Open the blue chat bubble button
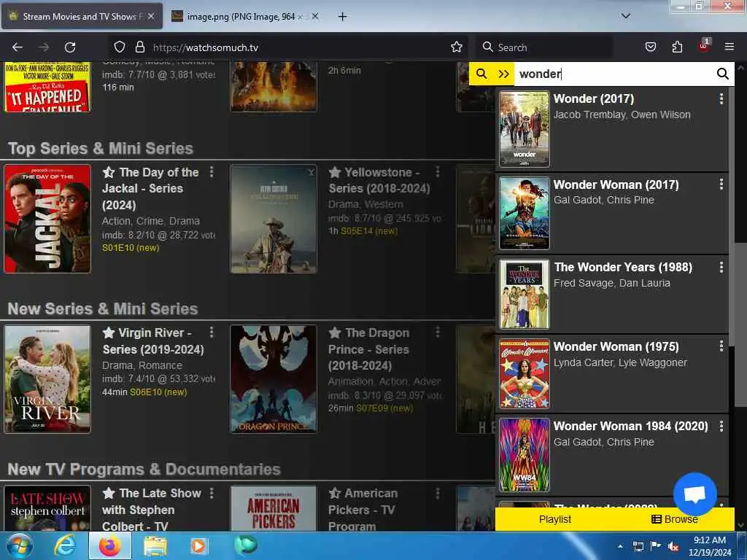The image size is (747, 560). pos(695,494)
